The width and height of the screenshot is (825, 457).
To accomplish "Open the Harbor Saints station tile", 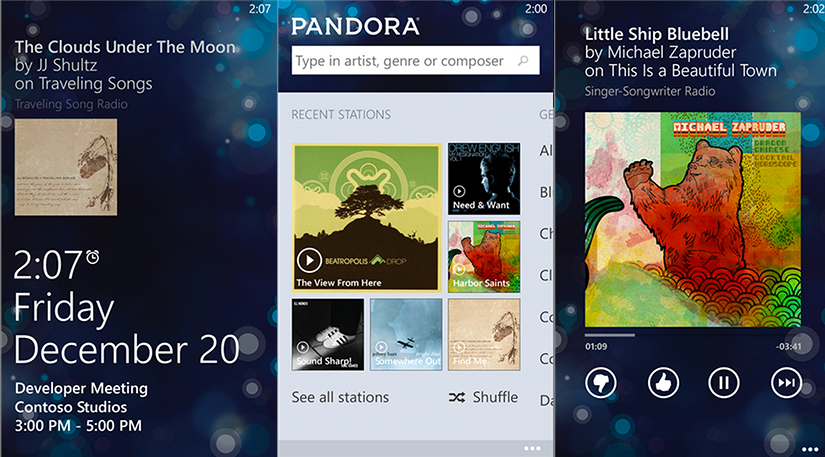I will click(x=484, y=257).
